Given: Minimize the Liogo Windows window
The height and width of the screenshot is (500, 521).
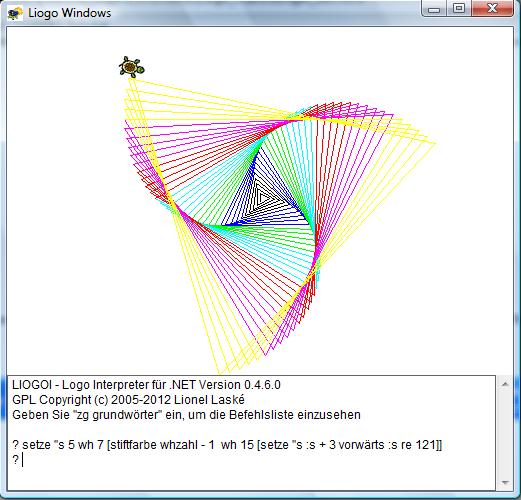Looking at the screenshot, I should click(x=434, y=9).
